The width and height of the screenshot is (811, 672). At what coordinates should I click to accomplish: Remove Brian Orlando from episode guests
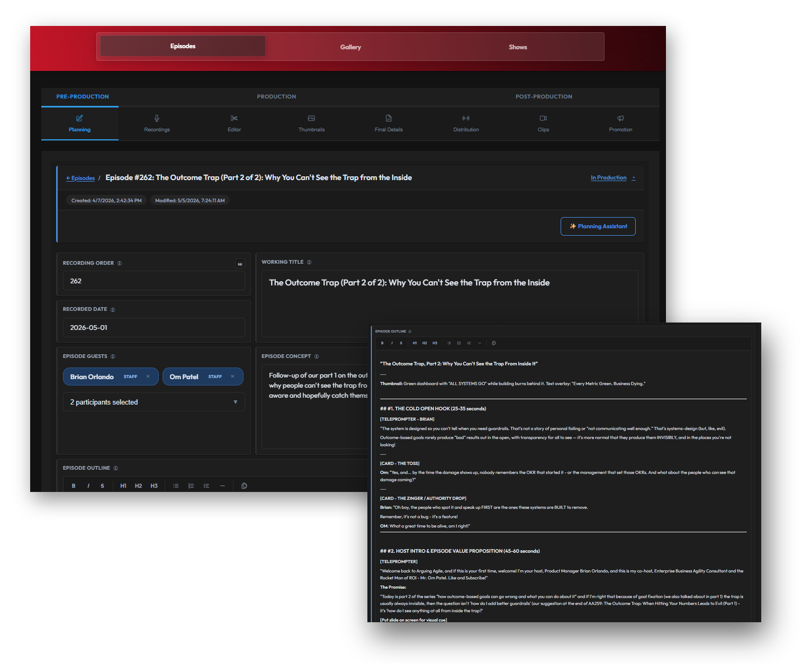pos(148,377)
